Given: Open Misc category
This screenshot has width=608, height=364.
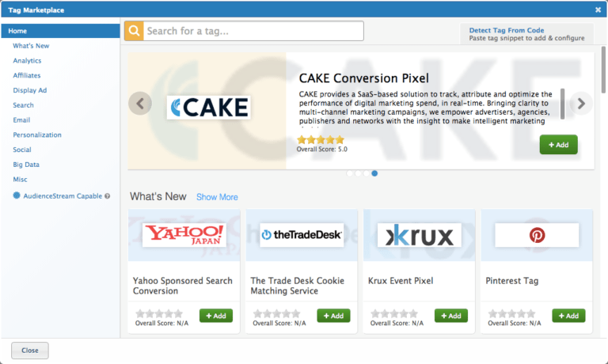Looking at the screenshot, I should [20, 180].
